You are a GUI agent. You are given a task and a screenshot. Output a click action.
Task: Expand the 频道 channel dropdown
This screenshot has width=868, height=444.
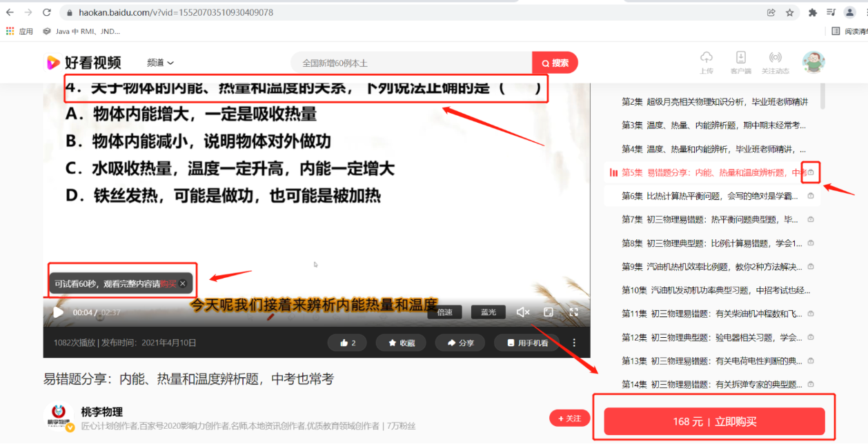click(x=160, y=63)
